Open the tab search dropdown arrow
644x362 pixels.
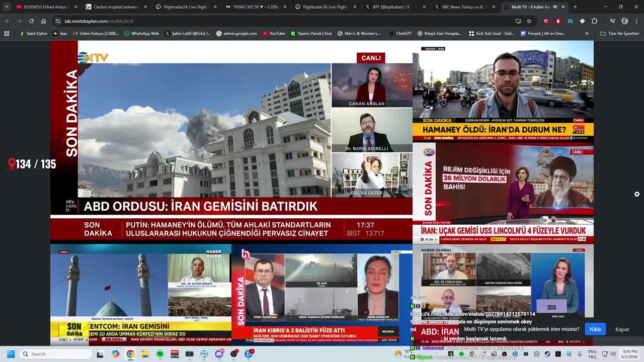[7, 7]
